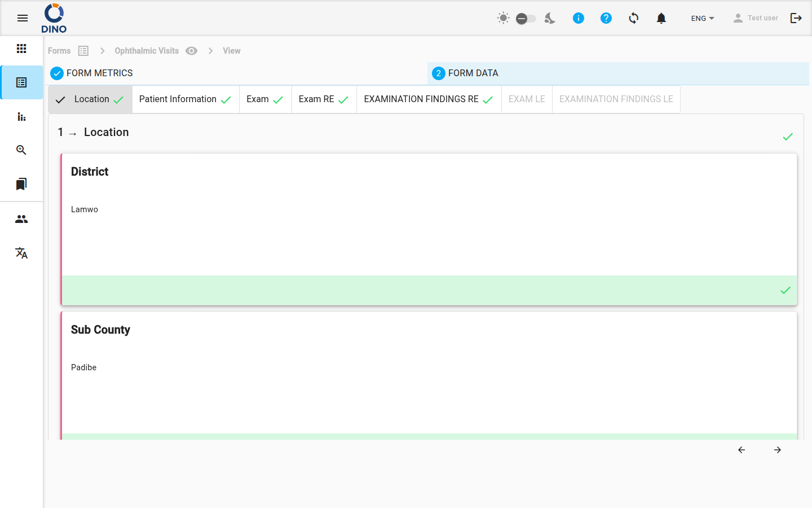Click the sun light-mode icon
The width and height of the screenshot is (812, 508).
(x=504, y=18)
